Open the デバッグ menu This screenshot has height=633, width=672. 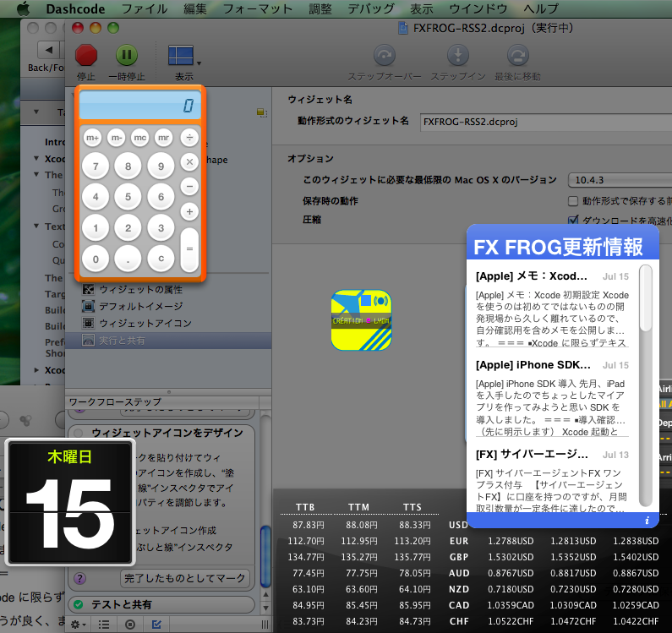click(370, 8)
